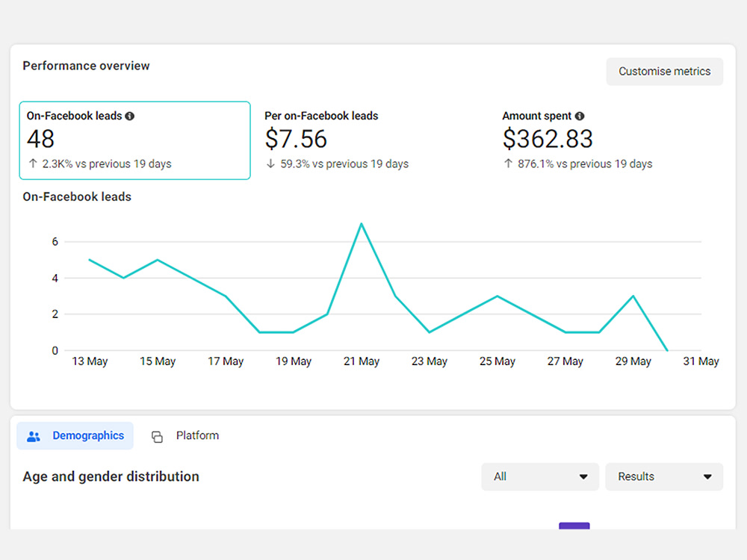Click the 29 May axis label
This screenshot has width=747, height=560.
pyautogui.click(x=633, y=361)
